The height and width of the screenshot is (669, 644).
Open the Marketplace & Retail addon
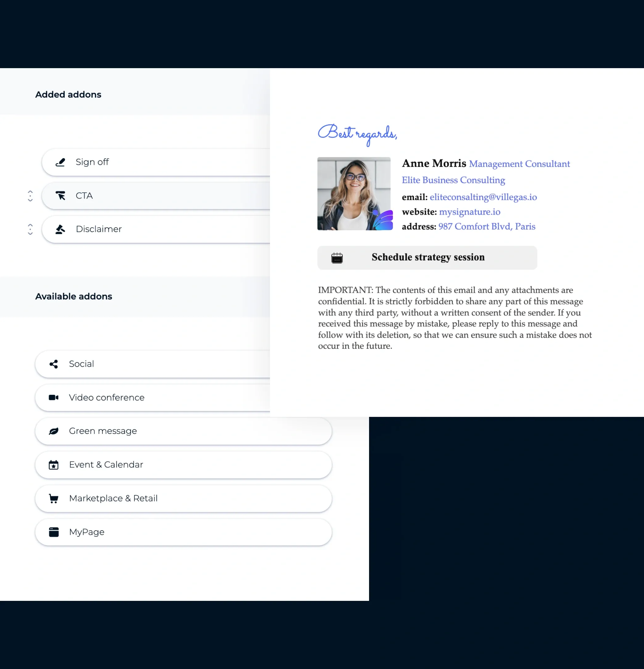click(185, 498)
